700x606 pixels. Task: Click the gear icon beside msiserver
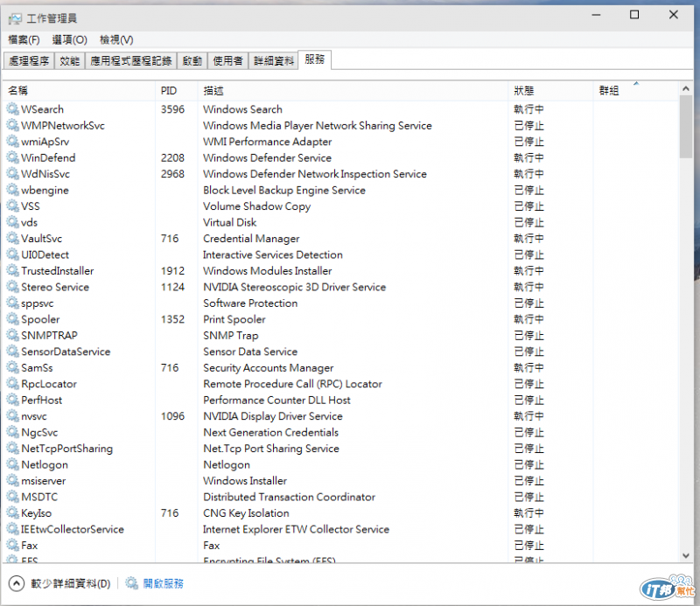(x=12, y=481)
